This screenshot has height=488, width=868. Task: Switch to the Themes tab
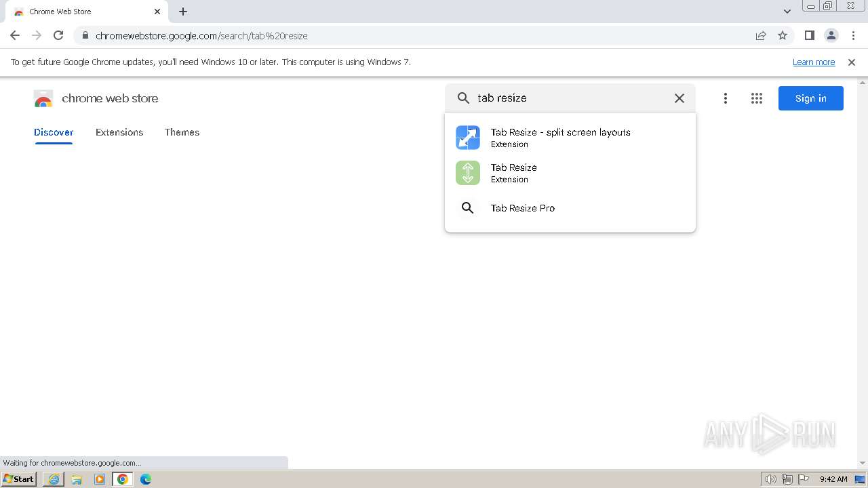[182, 132]
